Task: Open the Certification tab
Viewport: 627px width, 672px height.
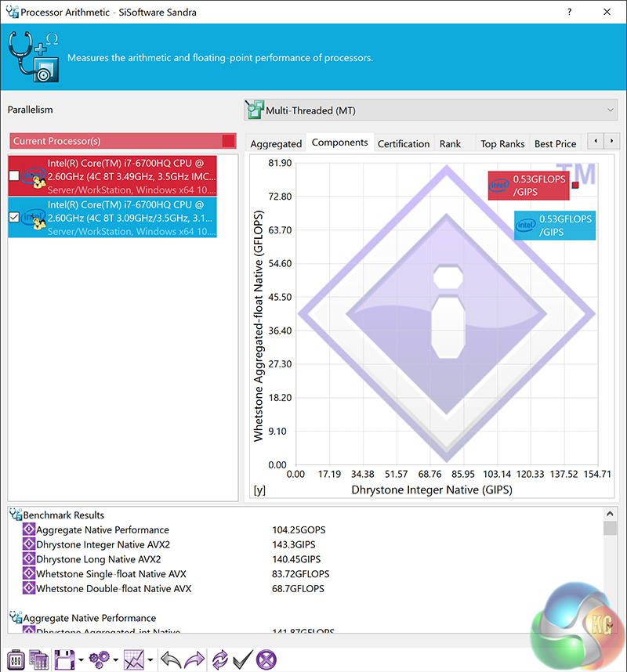Action: point(404,143)
